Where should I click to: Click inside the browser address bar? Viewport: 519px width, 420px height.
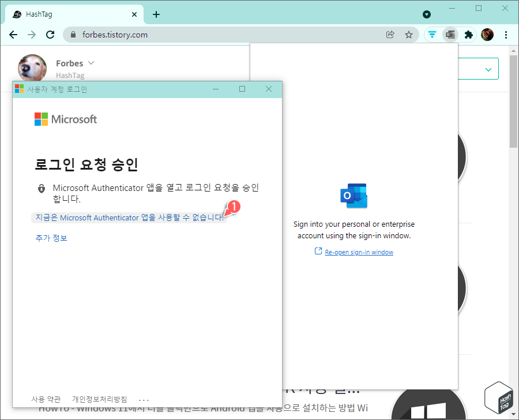click(173, 35)
